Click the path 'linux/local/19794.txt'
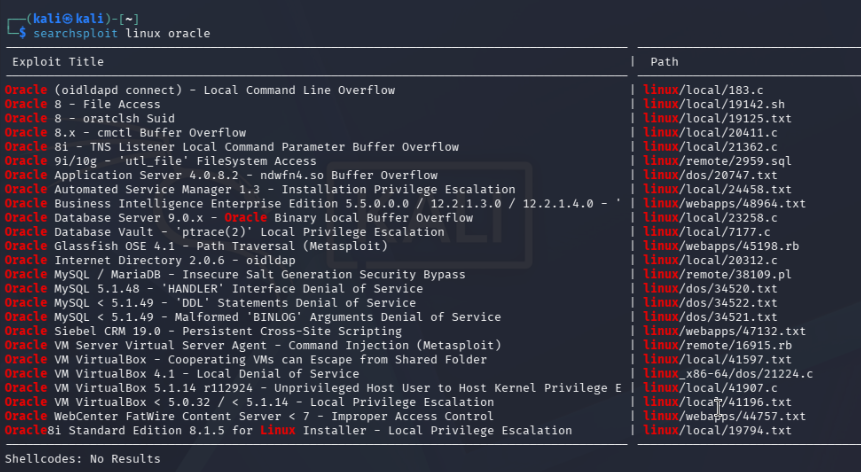 pos(718,431)
